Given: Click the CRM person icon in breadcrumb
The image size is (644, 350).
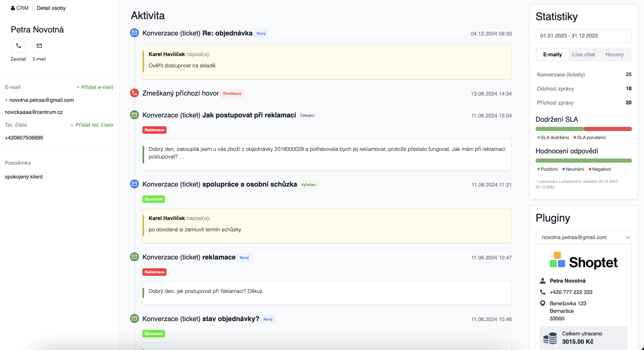Looking at the screenshot, I should [13, 8].
